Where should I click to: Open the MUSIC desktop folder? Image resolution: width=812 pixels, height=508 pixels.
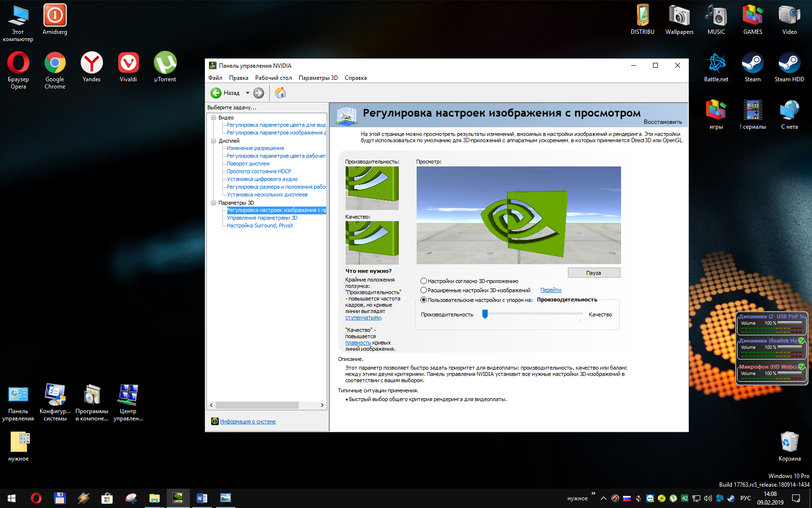(716, 19)
